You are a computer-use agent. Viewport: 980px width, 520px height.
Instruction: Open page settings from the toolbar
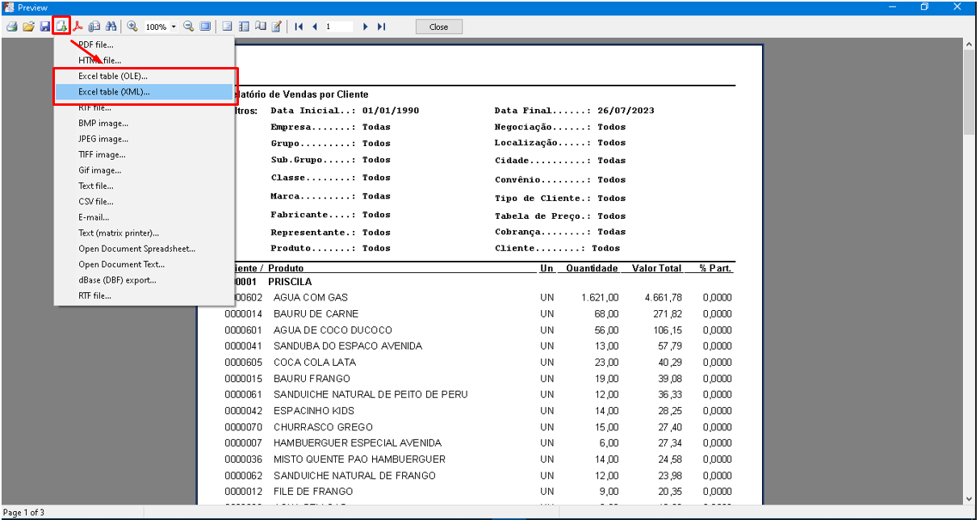click(x=260, y=27)
